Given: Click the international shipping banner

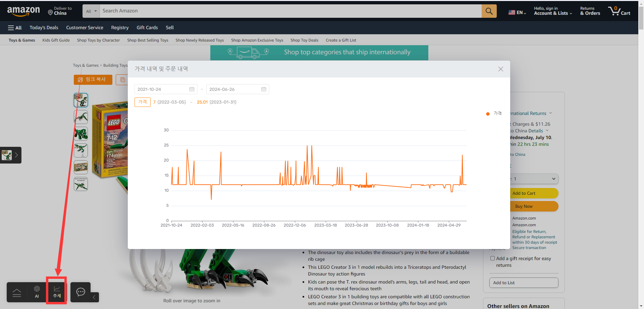Looking at the screenshot, I should click(319, 53).
